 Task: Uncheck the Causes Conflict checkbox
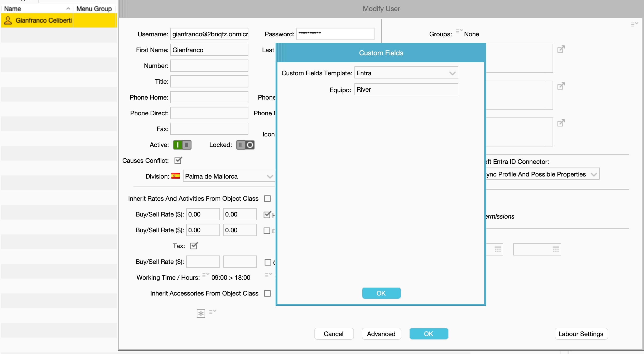point(178,160)
